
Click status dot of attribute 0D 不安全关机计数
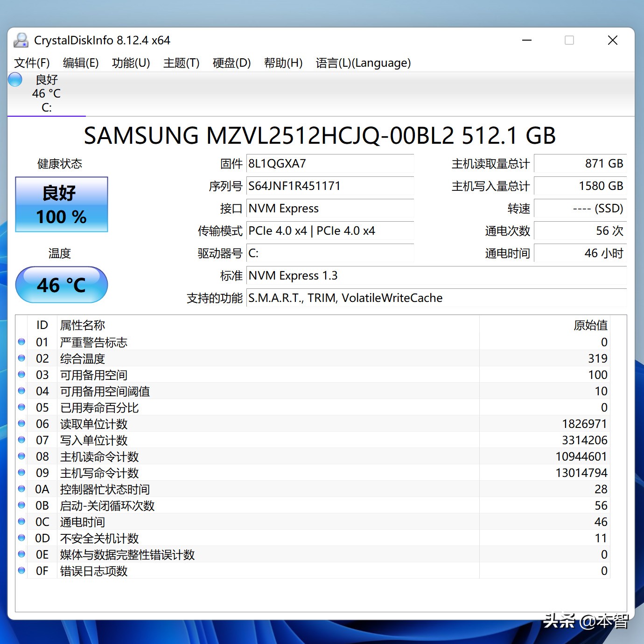[21, 538]
